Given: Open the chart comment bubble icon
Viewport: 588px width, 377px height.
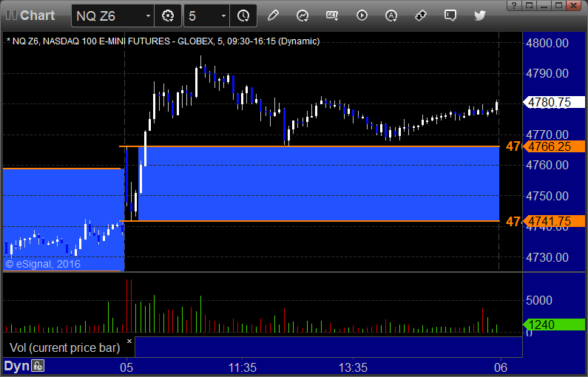Looking at the screenshot, I should (x=450, y=16).
